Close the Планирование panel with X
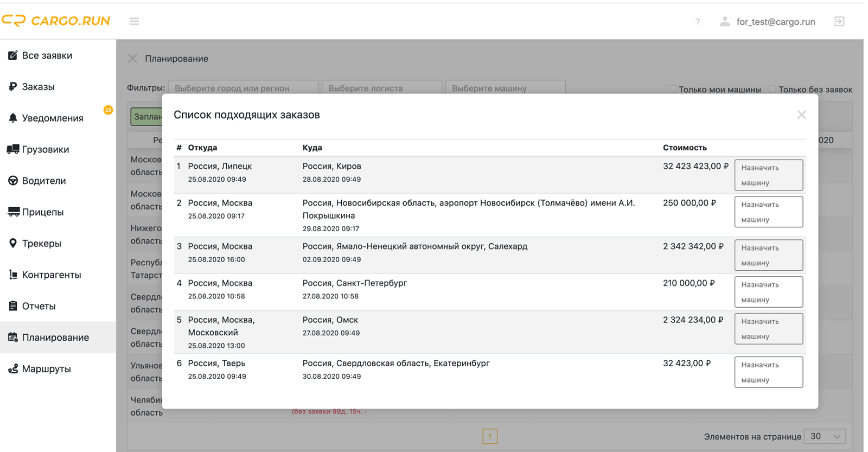Viewport: 868px width, 452px height. [x=132, y=58]
